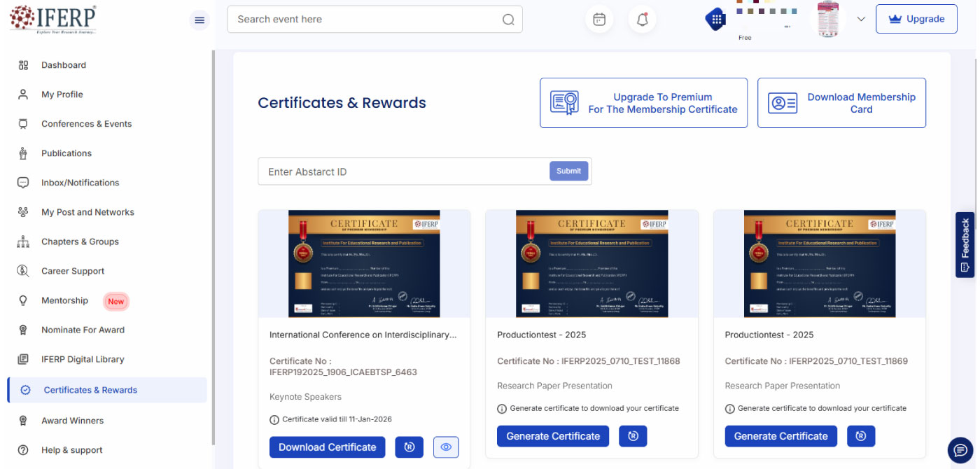This screenshot has height=469, width=980.
Task: Open the chat bubble at bottom right
Action: coord(960,451)
